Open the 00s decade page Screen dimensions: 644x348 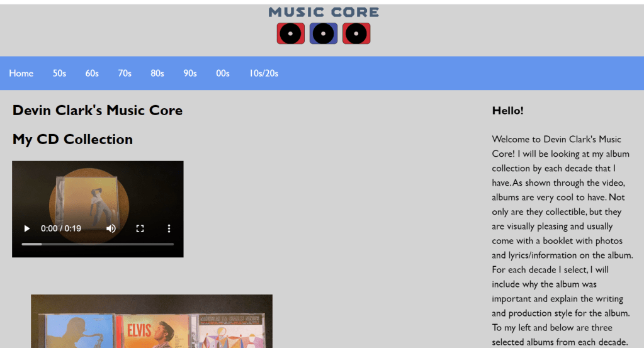click(223, 74)
